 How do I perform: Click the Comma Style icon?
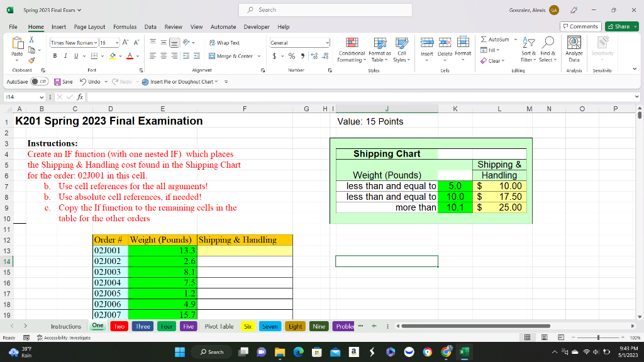(303, 56)
